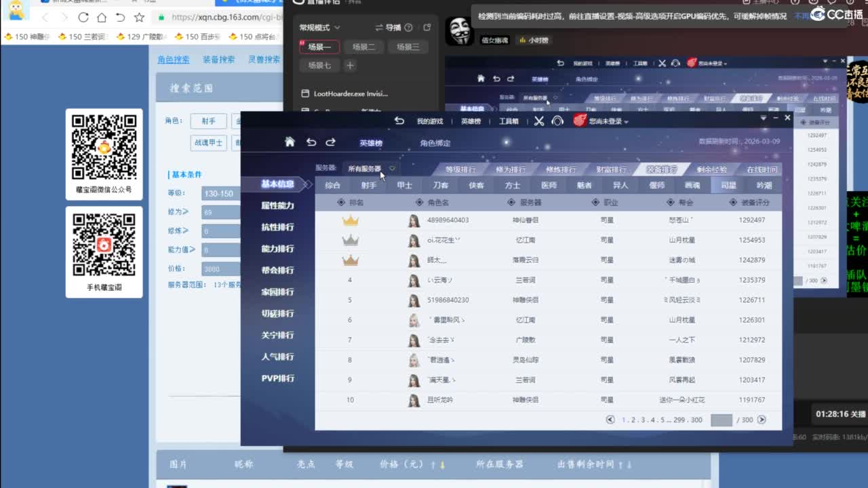Switch to scene 场景七
Viewport: 868px width, 488px height.
pyautogui.click(x=319, y=66)
